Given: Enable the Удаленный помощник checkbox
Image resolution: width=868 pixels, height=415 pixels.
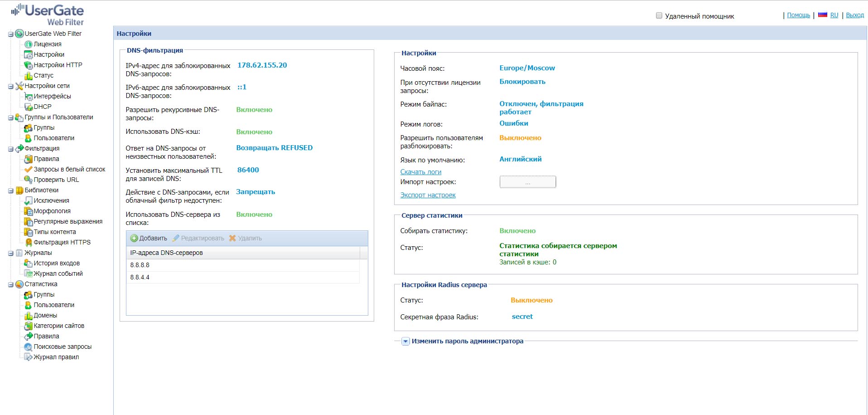Looking at the screenshot, I should (x=659, y=16).
